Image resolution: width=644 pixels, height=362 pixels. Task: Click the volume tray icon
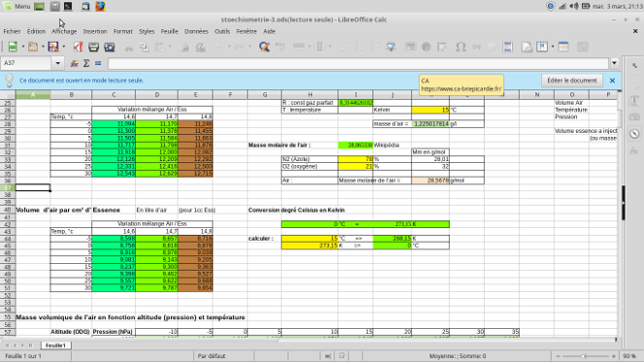coord(574,6)
